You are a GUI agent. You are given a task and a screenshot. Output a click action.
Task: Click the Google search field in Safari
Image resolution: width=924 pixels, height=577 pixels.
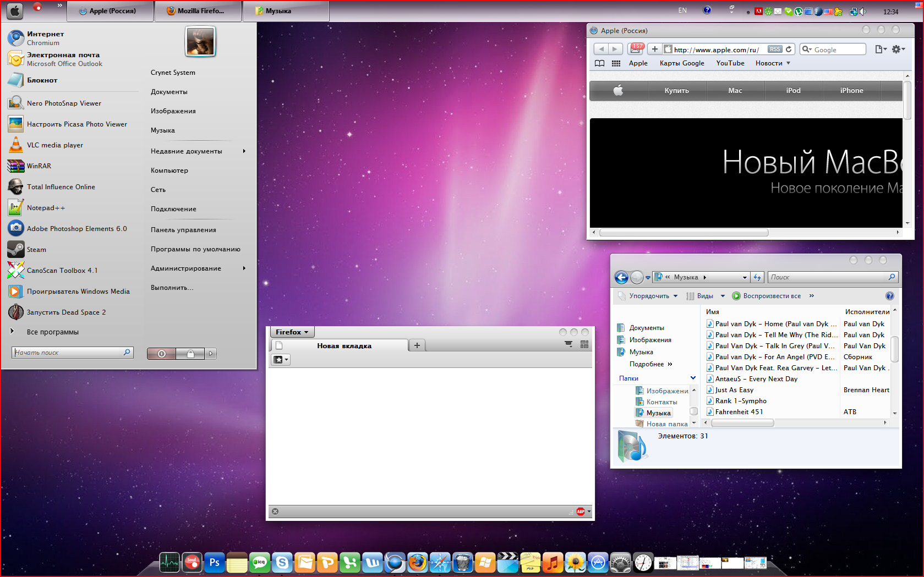click(833, 50)
